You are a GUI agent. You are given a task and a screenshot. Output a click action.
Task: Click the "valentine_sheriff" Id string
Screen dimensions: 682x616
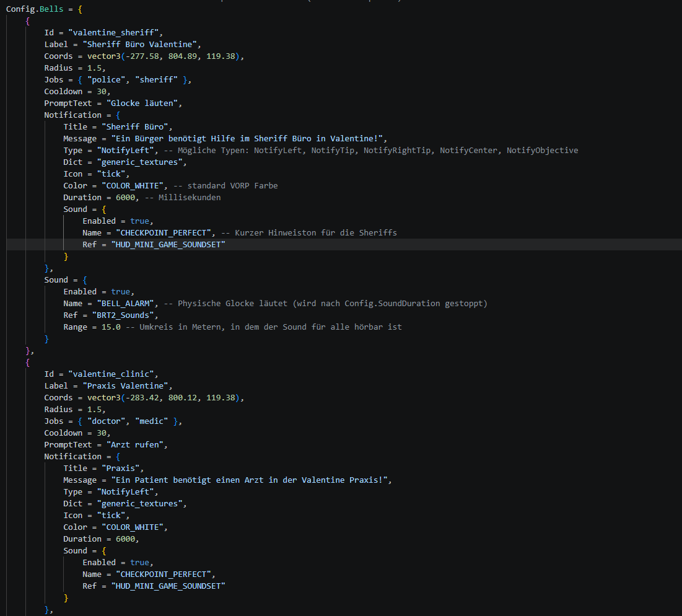point(115,33)
